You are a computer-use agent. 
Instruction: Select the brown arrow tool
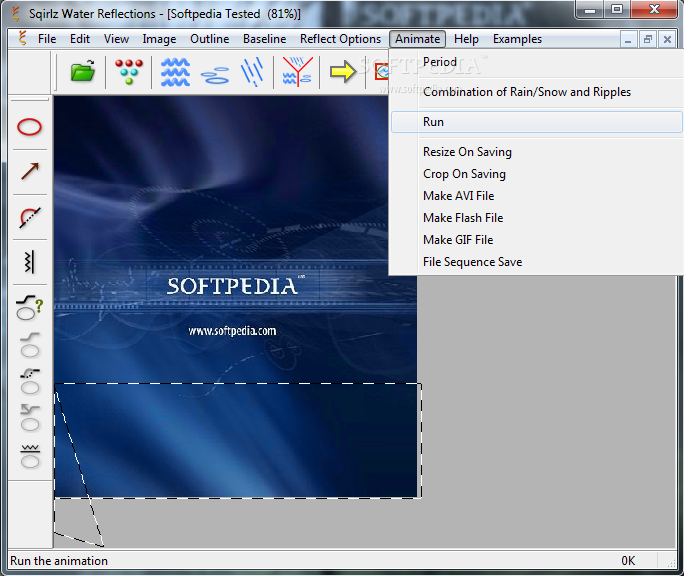30,171
